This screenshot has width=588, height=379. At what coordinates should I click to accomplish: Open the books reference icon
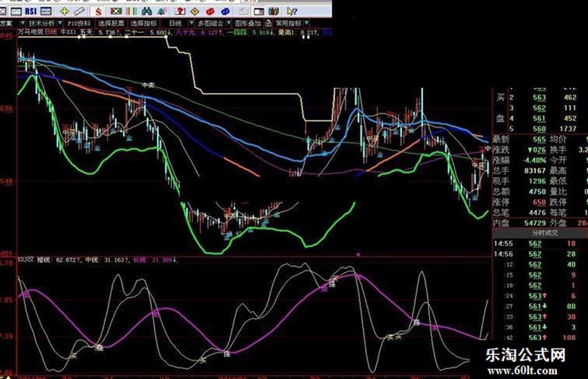tap(274, 11)
